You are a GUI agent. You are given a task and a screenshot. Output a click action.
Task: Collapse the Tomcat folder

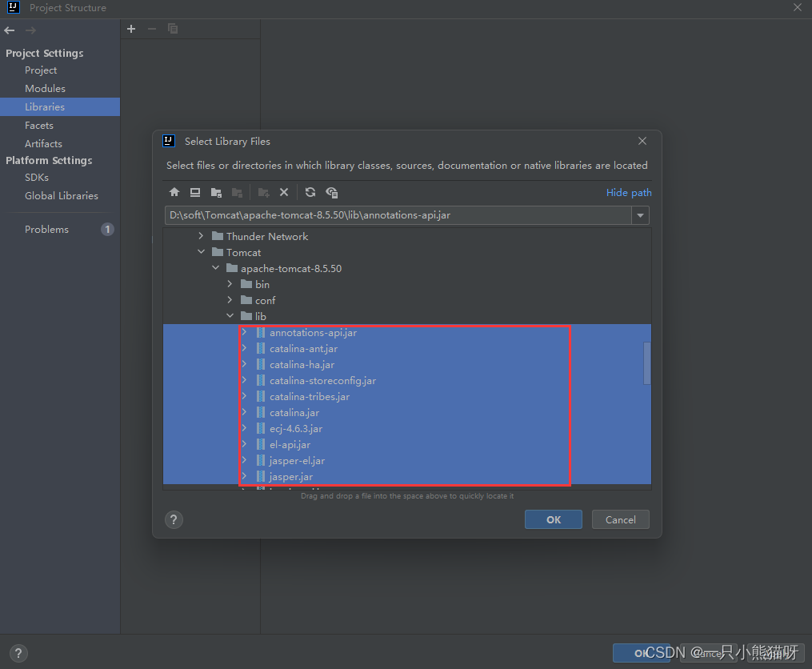click(201, 252)
